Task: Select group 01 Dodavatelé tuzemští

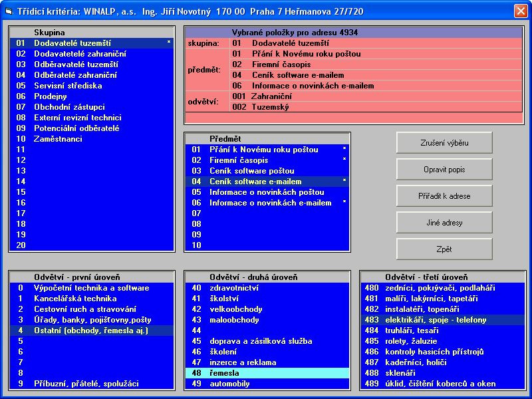Action: point(92,43)
